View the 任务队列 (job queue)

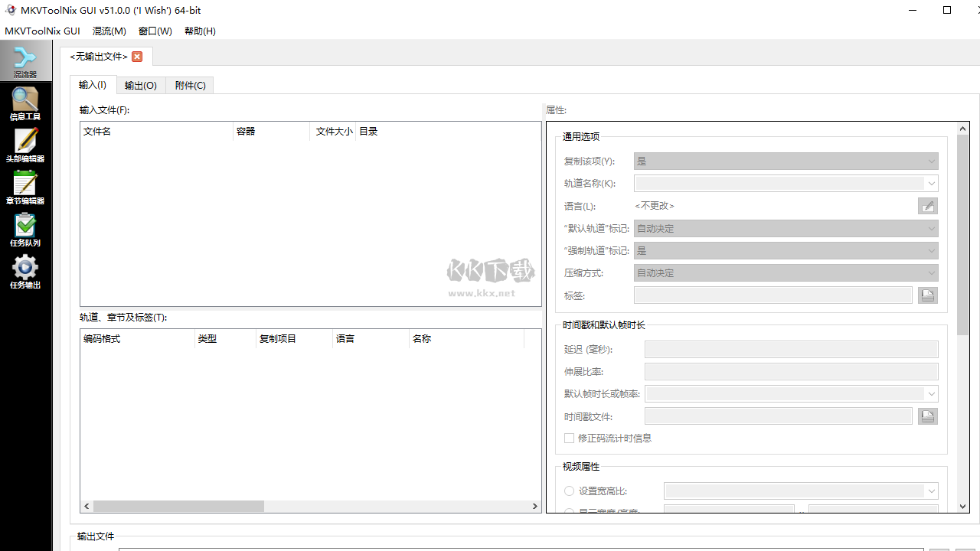click(x=25, y=230)
